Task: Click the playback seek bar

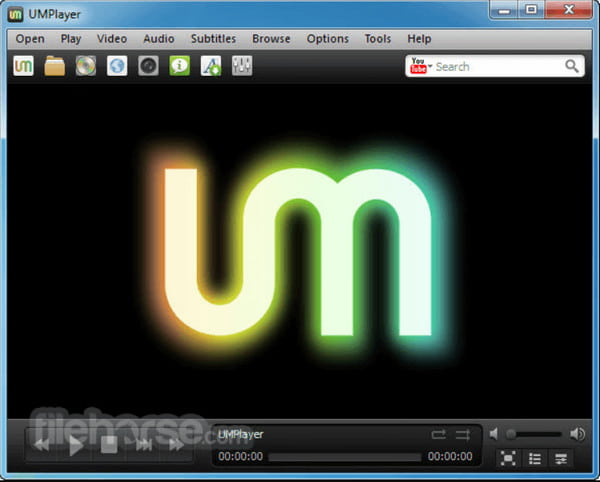Action: (344, 457)
